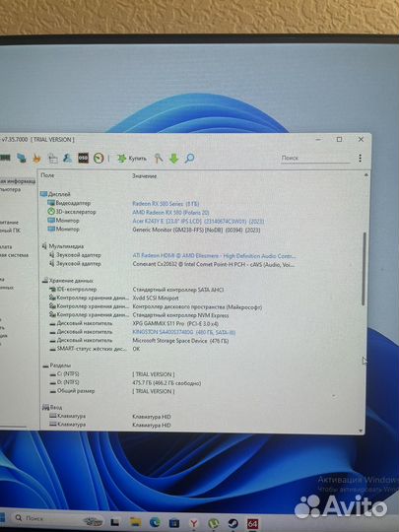Maximize the AIDA64 window
The width and height of the screenshot is (399, 532).
pyautogui.click(x=339, y=139)
